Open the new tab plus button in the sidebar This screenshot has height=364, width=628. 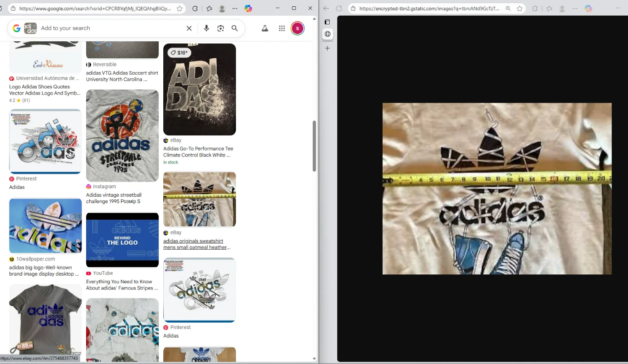coord(327,48)
